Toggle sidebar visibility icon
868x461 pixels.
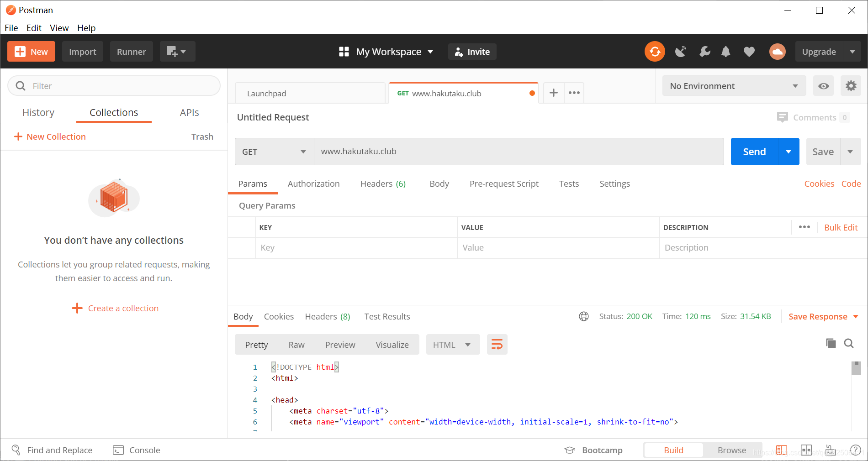[781, 450]
